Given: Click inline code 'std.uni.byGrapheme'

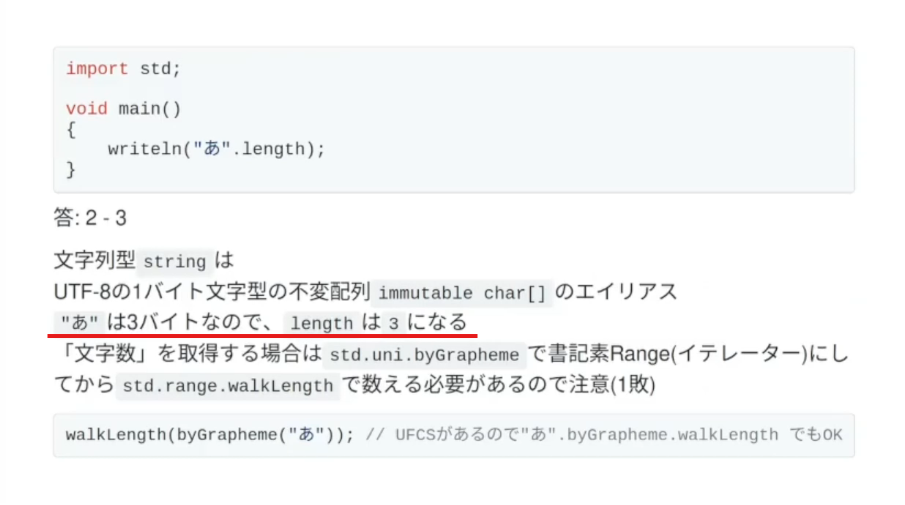Looking at the screenshot, I should (424, 354).
